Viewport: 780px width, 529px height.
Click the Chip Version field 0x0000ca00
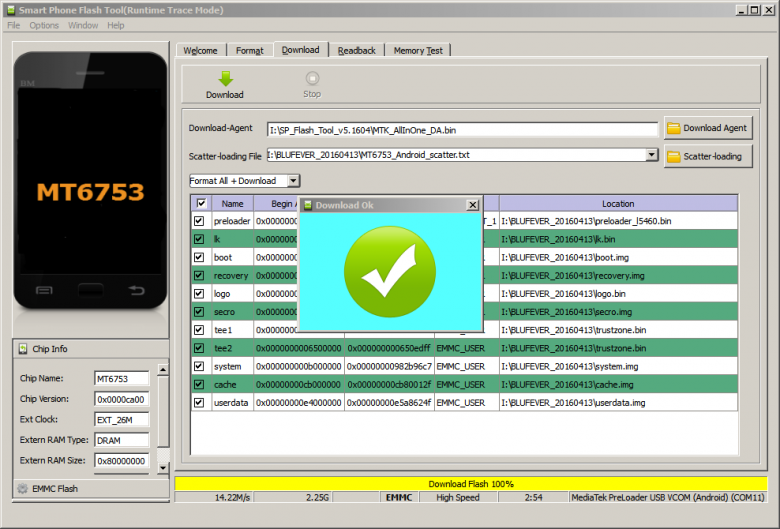coord(121,399)
